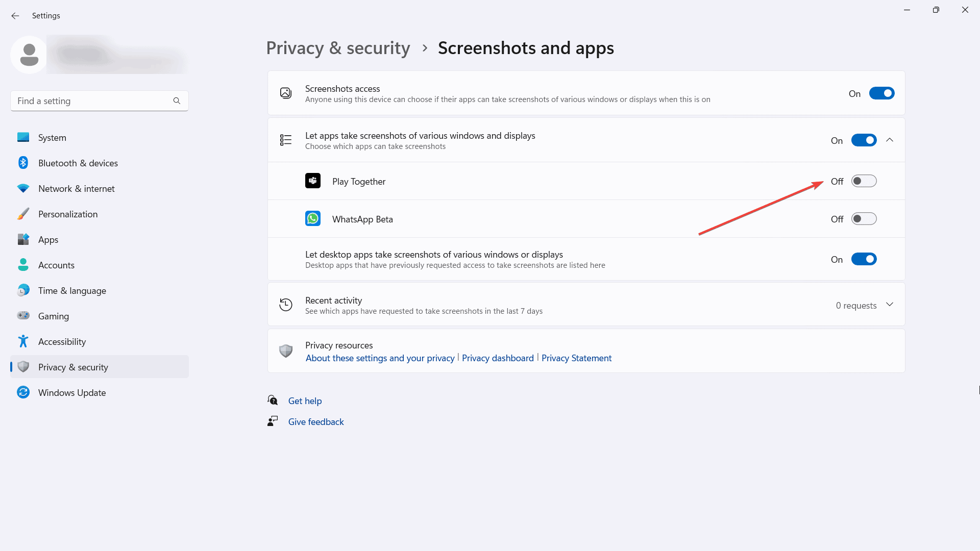Screen dimensions: 980x551
Task: Collapse the Let apps take screenshots section
Action: (x=890, y=140)
